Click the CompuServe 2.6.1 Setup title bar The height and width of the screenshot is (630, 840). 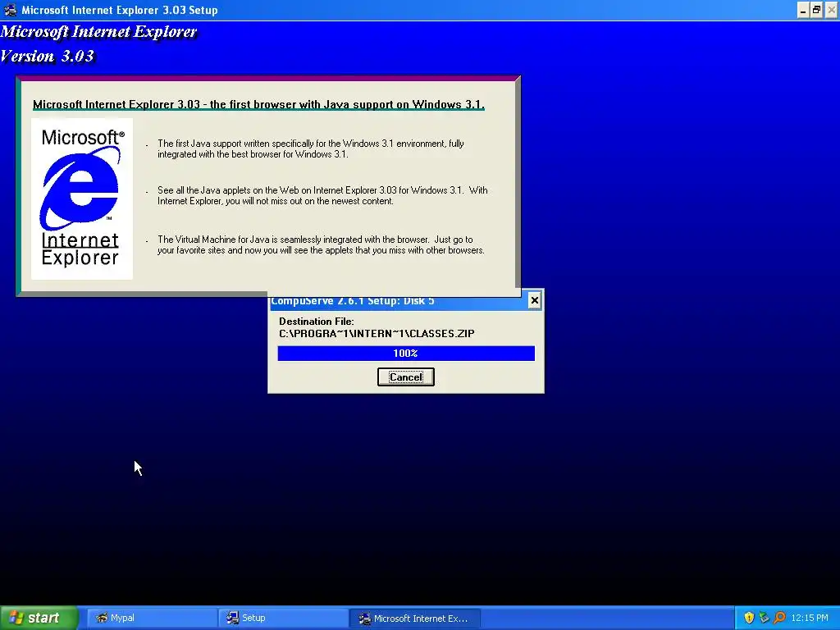(x=398, y=301)
